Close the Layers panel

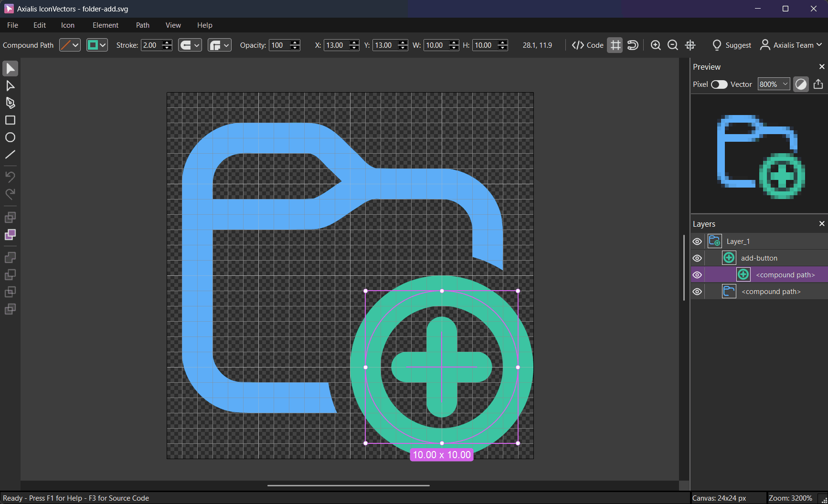[822, 223]
